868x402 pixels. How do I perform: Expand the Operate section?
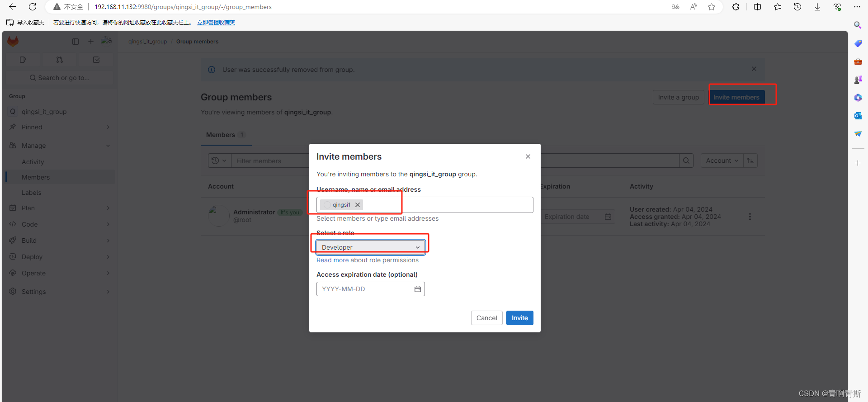(60, 273)
